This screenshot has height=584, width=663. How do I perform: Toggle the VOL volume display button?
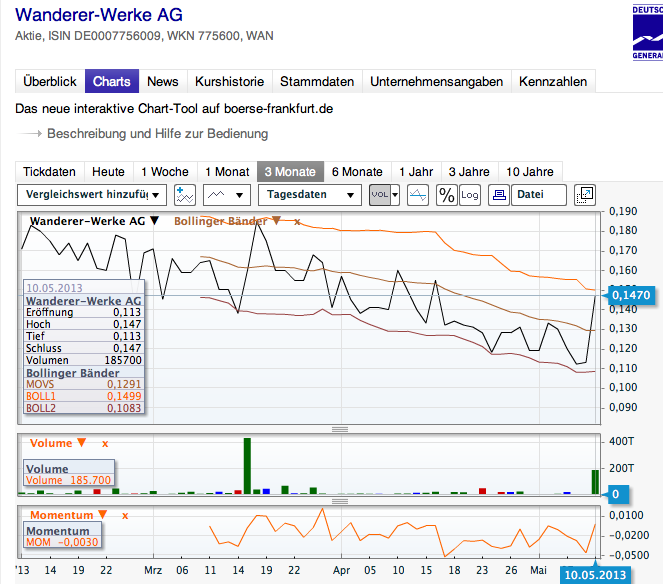click(380, 195)
